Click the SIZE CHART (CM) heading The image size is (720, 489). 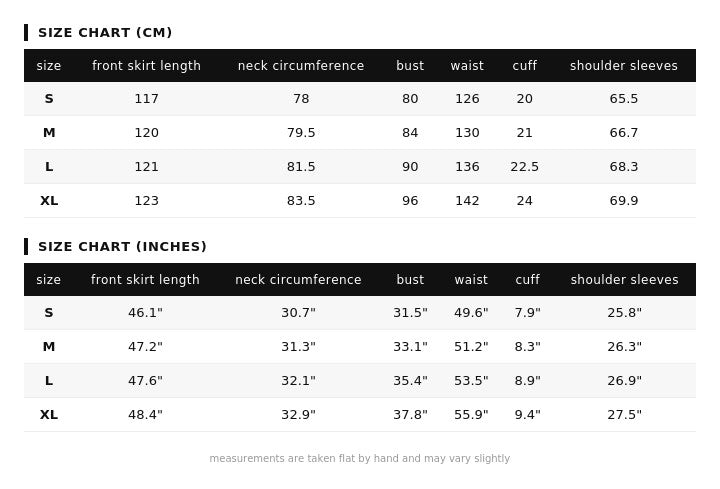(x=105, y=33)
